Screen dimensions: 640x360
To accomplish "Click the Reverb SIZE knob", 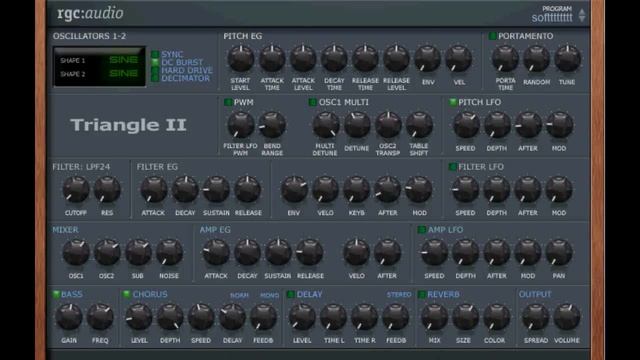I will [x=465, y=317].
